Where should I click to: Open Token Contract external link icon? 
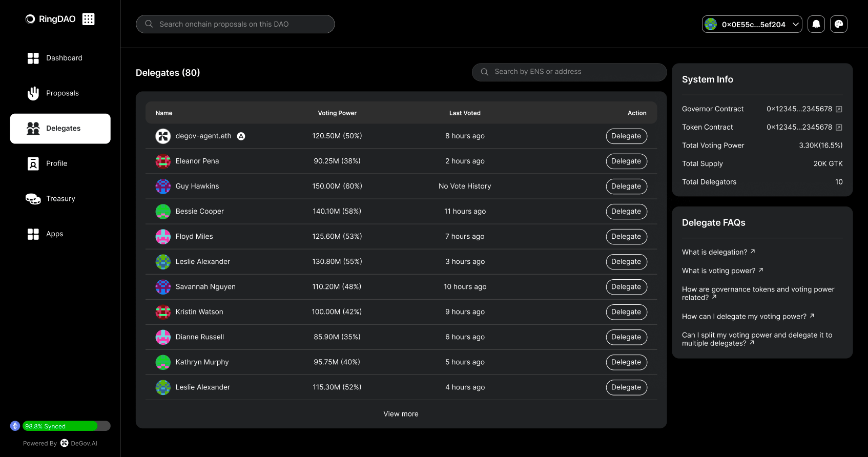[839, 128]
